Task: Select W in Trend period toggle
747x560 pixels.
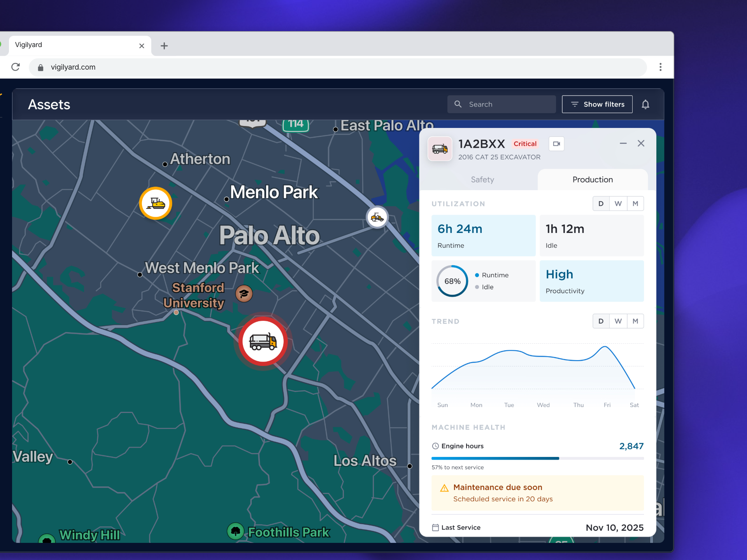Action: click(x=618, y=321)
